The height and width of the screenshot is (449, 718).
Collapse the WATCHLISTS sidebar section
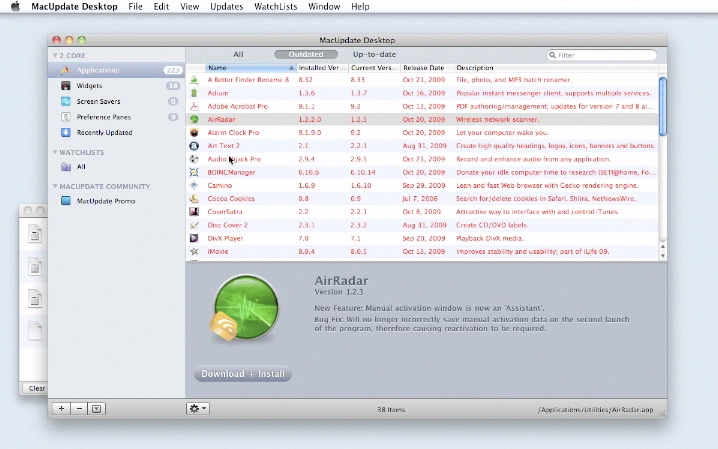(55, 152)
